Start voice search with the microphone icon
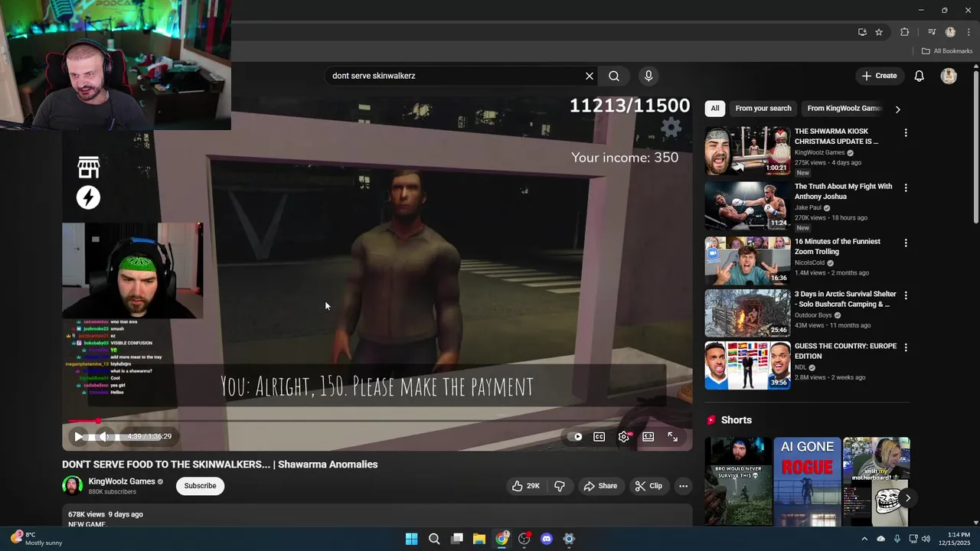 click(x=648, y=76)
